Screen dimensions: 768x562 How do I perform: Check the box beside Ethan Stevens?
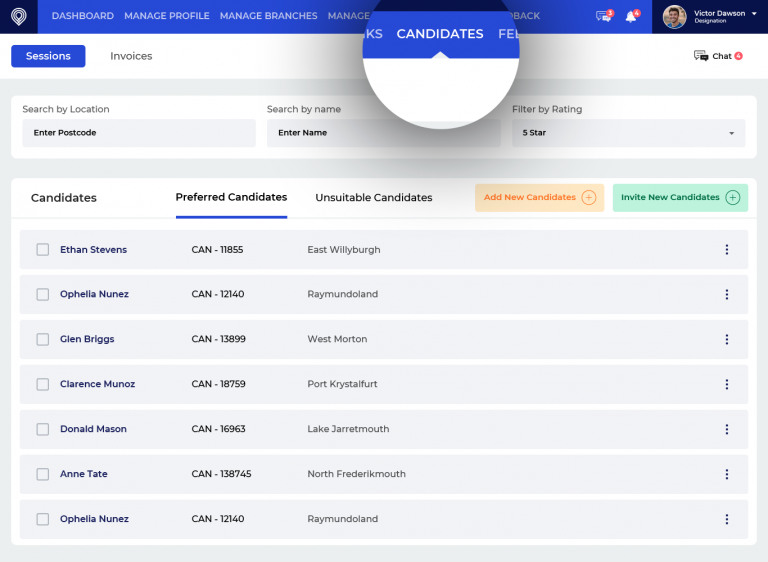coord(43,250)
